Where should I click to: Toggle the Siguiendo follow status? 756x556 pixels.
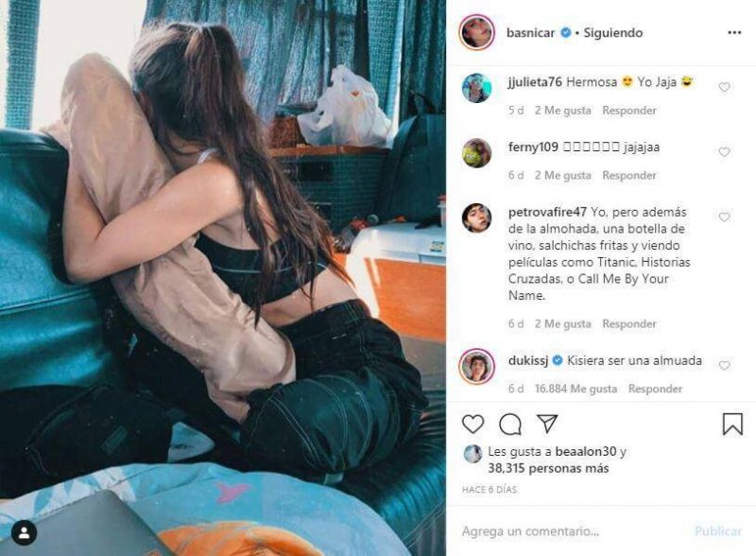[612, 33]
